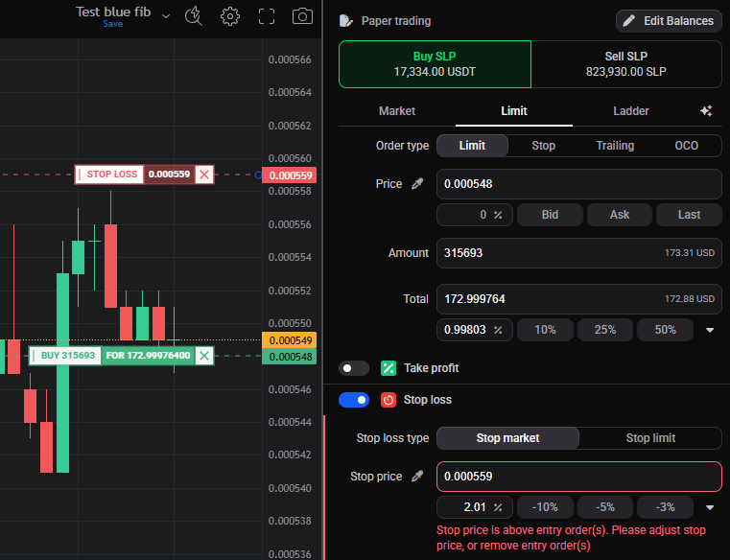The image size is (730, 560).
Task: Switch to the Limit tab
Action: pyautogui.click(x=514, y=111)
